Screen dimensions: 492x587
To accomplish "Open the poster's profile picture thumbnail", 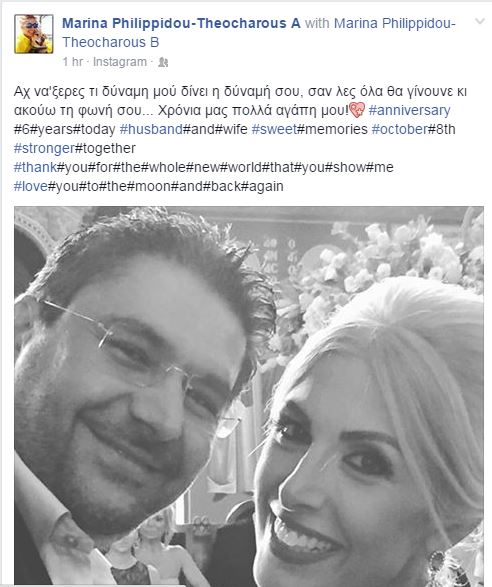I will pos(34,34).
